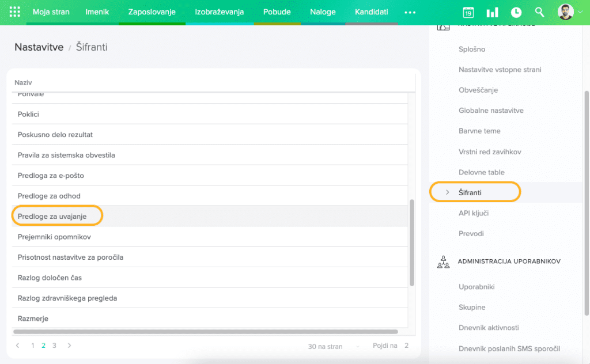The image size is (590, 364).
Task: Open the apps grid launcher icon
Action: 15,12
